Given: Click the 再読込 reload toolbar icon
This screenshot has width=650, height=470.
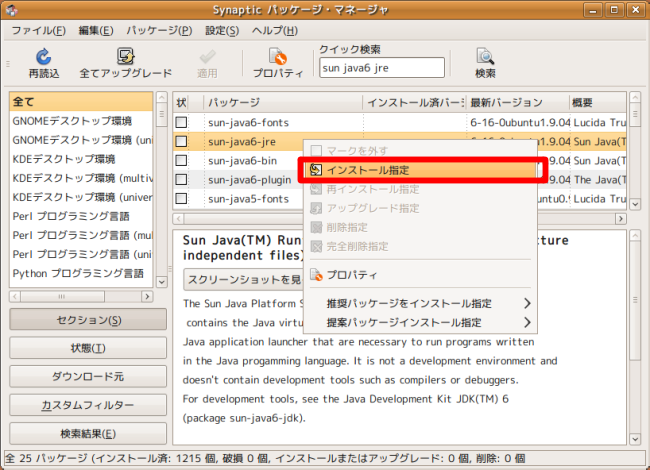Looking at the screenshot, I should [x=43, y=62].
